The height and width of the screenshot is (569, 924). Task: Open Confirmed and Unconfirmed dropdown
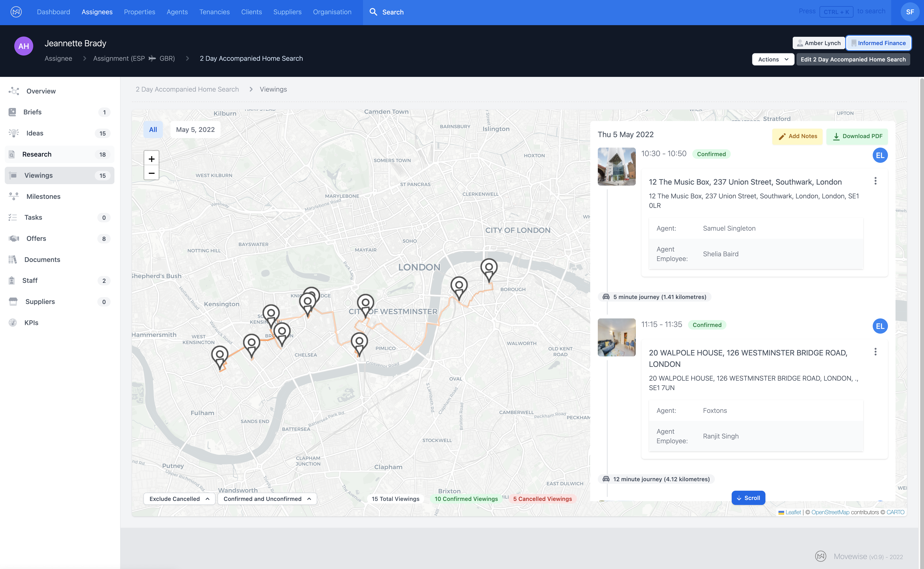267,499
